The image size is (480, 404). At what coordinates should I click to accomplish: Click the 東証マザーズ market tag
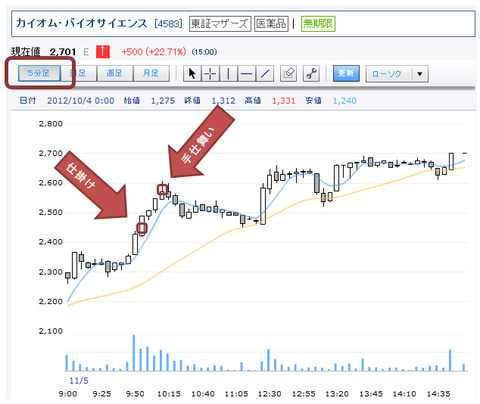pos(220,24)
